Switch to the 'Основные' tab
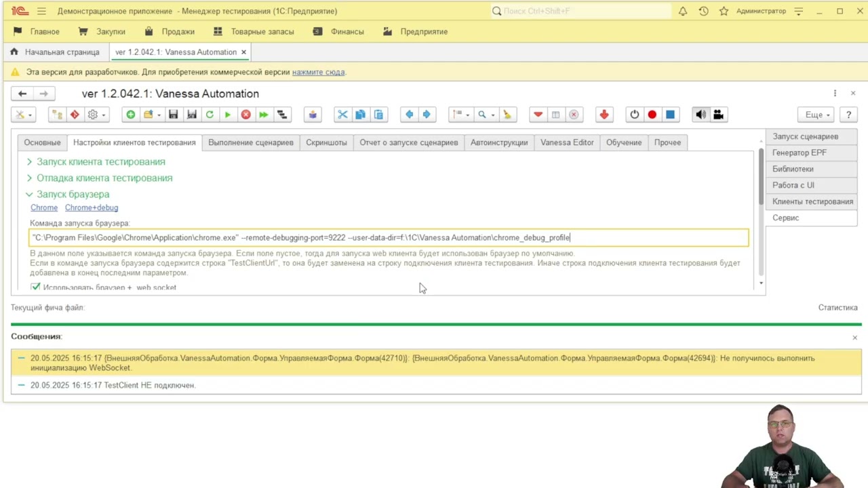This screenshot has height=488, width=868. point(42,142)
